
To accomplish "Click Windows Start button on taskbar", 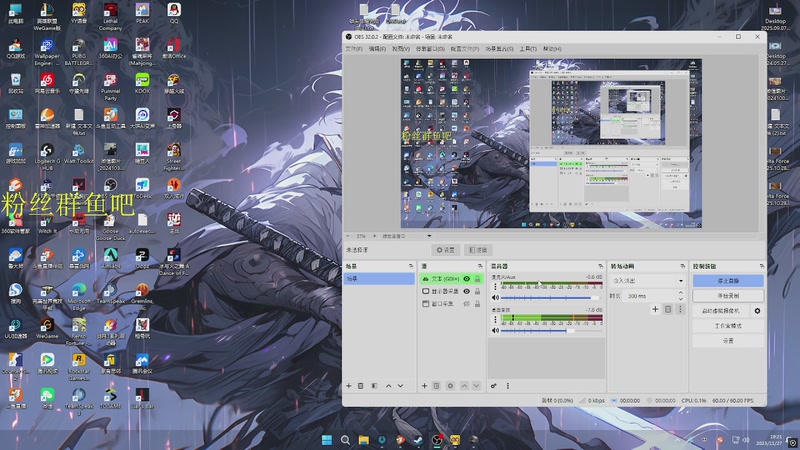I will coord(327,439).
